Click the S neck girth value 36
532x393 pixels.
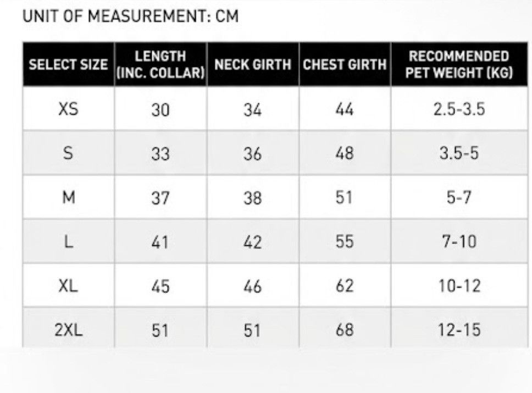point(252,154)
